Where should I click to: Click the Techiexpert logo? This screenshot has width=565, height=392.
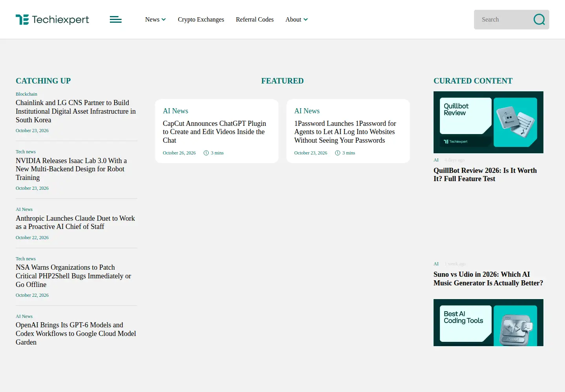52,20
